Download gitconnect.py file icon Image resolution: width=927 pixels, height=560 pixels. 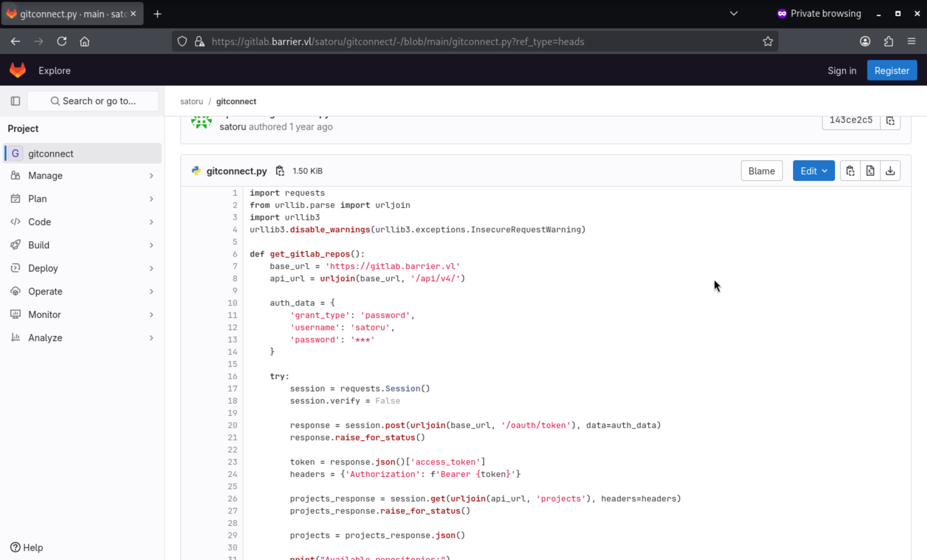[890, 171]
